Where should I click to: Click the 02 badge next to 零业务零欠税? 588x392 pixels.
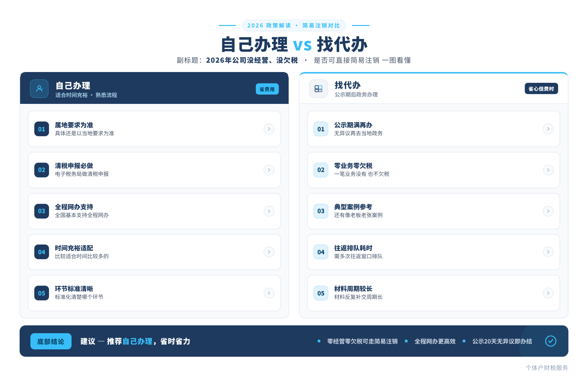click(x=321, y=170)
